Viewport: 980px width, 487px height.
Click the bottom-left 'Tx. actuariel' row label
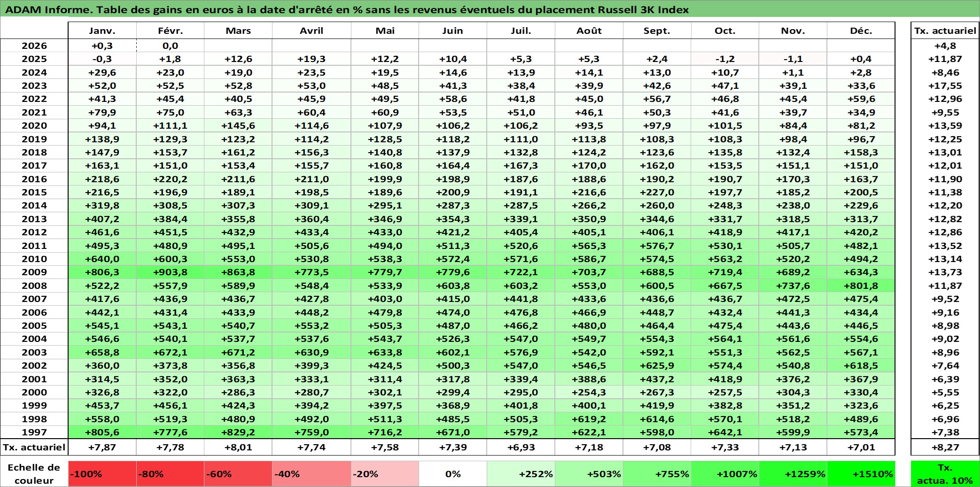[x=34, y=447]
